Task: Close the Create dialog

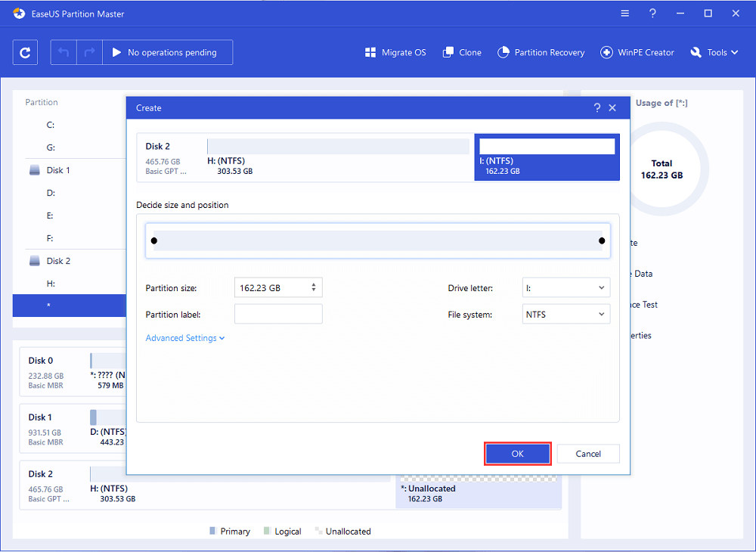Action: pos(612,108)
